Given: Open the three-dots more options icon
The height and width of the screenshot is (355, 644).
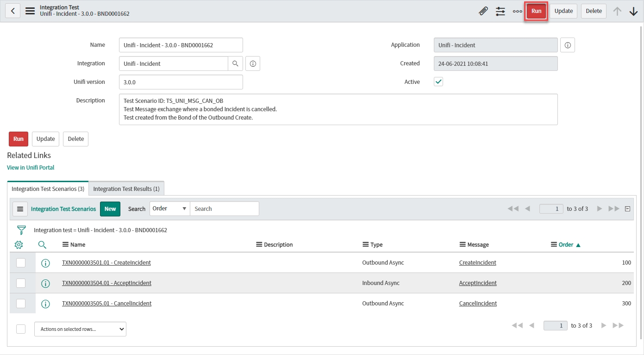Looking at the screenshot, I should pyautogui.click(x=517, y=11).
